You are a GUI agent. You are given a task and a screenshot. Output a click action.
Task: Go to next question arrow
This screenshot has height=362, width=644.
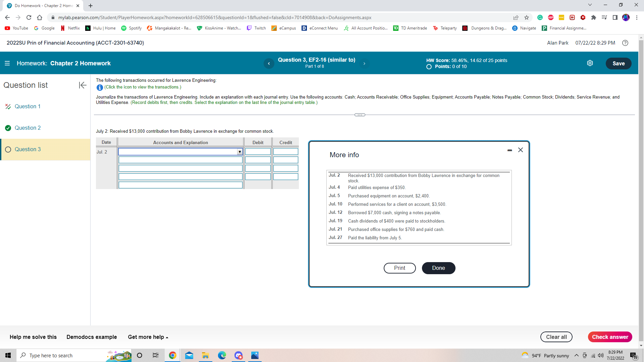tap(364, 63)
